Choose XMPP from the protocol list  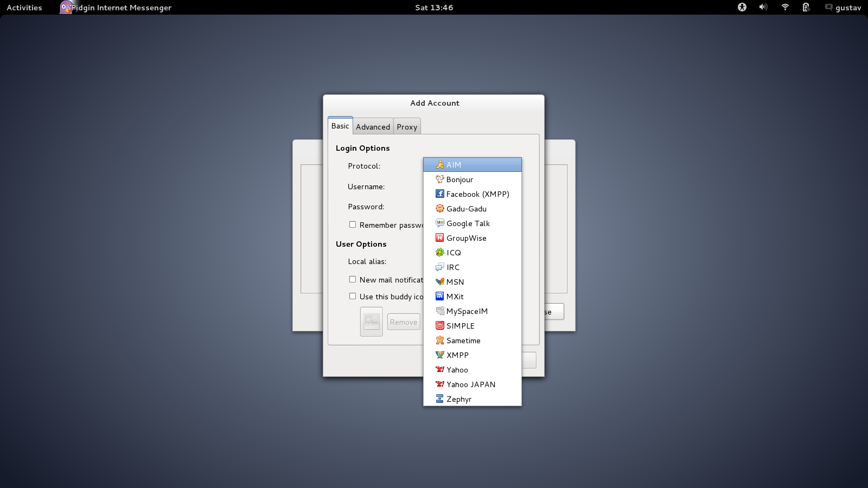point(473,355)
